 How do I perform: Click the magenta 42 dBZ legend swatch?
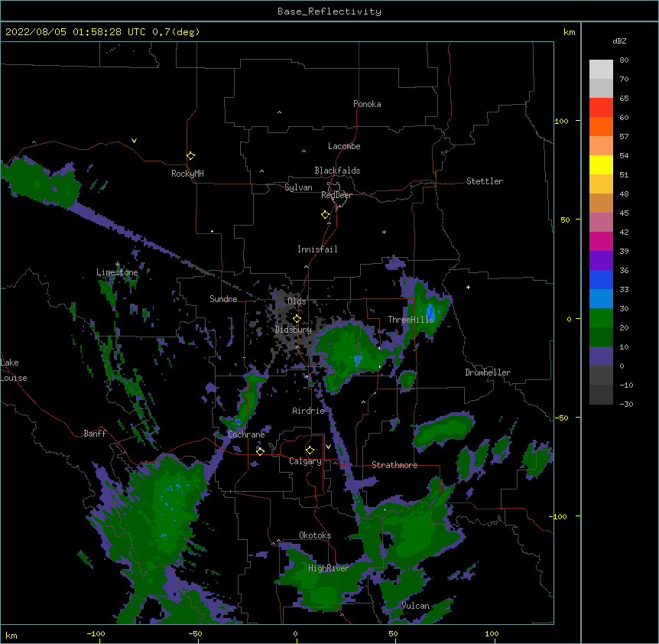601,241
